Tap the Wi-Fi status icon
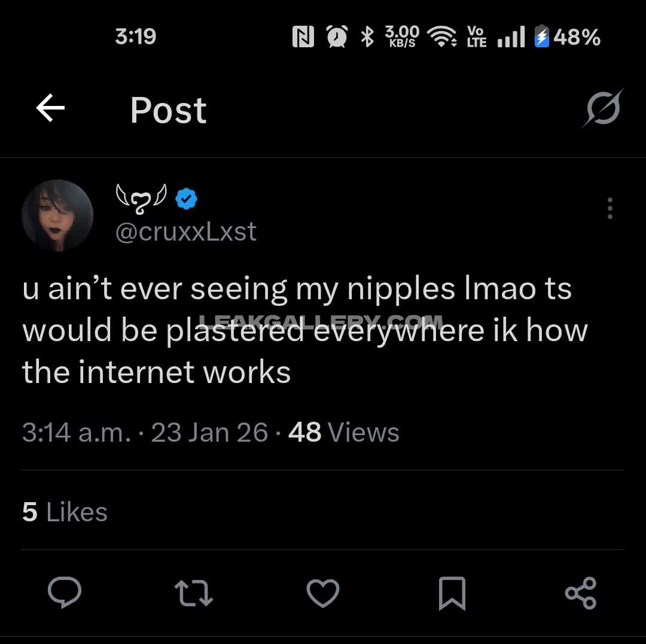This screenshot has height=644, width=646. click(443, 37)
